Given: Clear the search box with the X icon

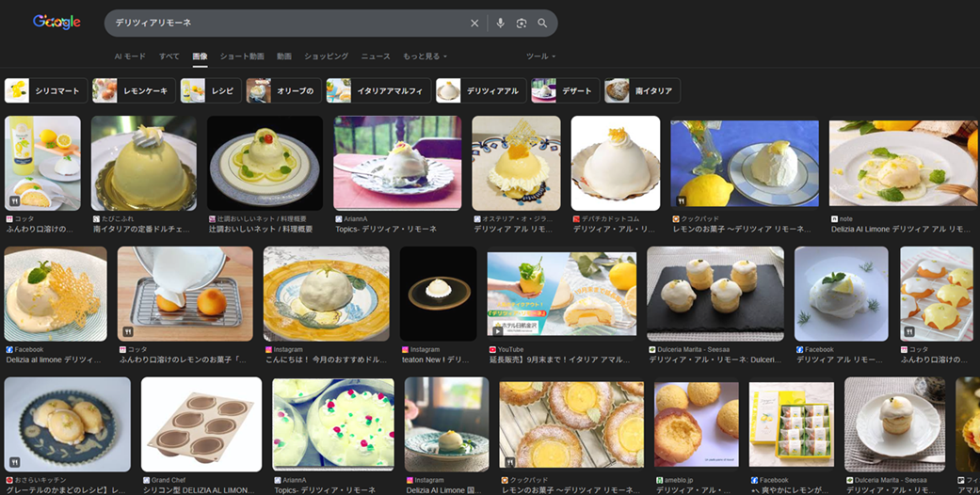Looking at the screenshot, I should 474,24.
